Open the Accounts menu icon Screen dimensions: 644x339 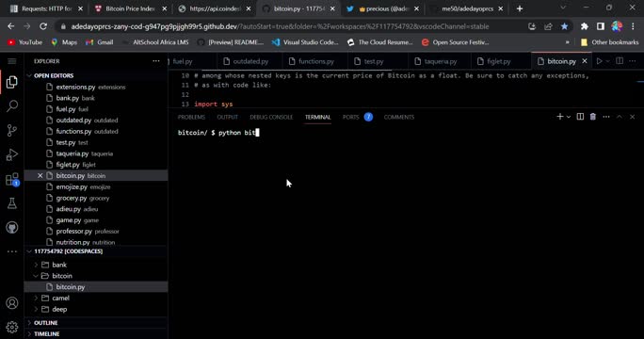point(12,303)
